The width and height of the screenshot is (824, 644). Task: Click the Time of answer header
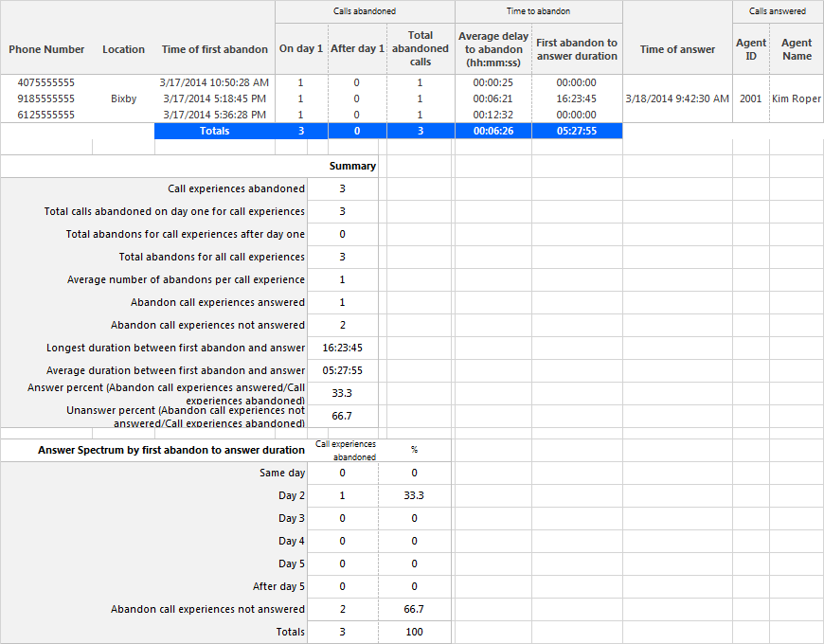(677, 49)
